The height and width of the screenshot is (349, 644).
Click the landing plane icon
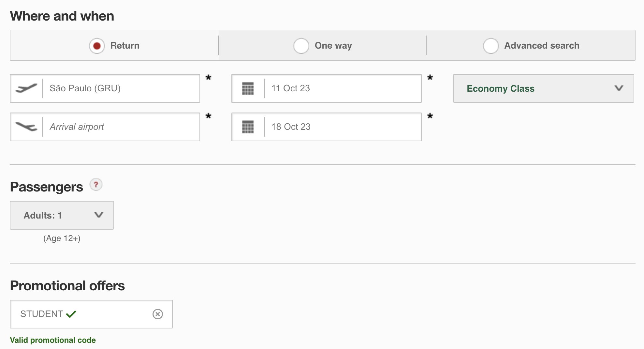26,127
